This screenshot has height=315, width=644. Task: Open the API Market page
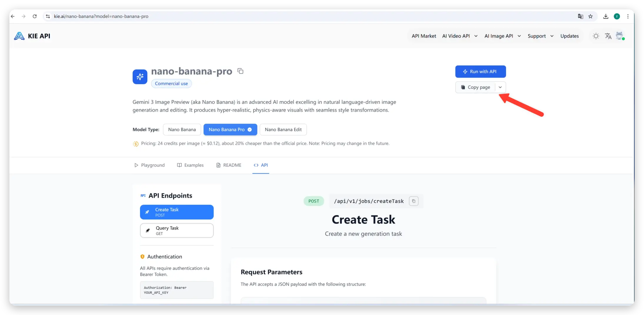tap(424, 36)
